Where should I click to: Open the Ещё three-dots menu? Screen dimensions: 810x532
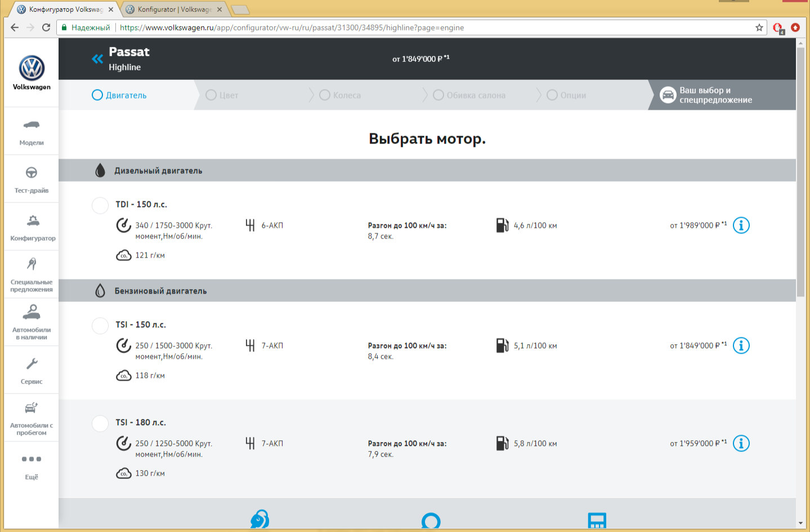(32, 466)
